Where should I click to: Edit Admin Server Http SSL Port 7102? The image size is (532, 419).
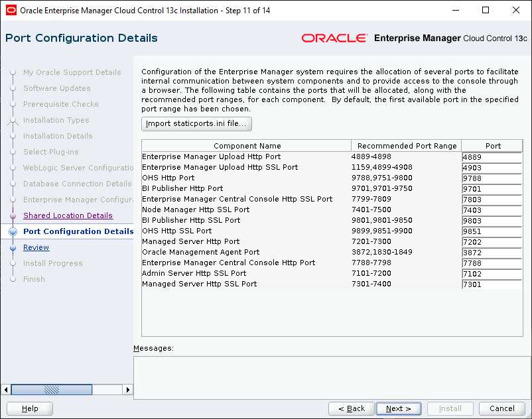(492, 274)
